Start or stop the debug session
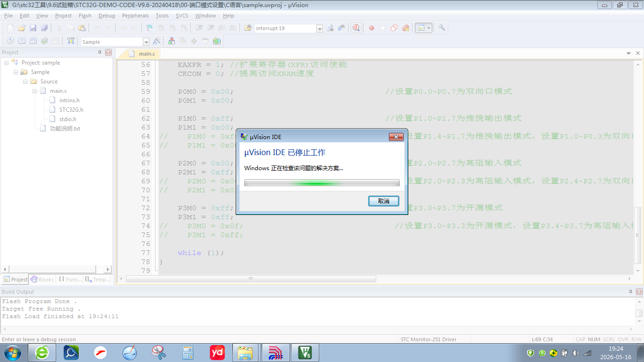This screenshot has width=644, height=362. tap(356, 28)
